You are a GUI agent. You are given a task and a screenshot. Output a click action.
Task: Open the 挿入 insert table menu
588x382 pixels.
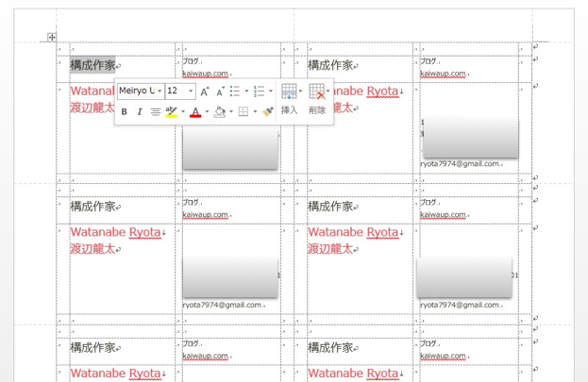(x=290, y=99)
